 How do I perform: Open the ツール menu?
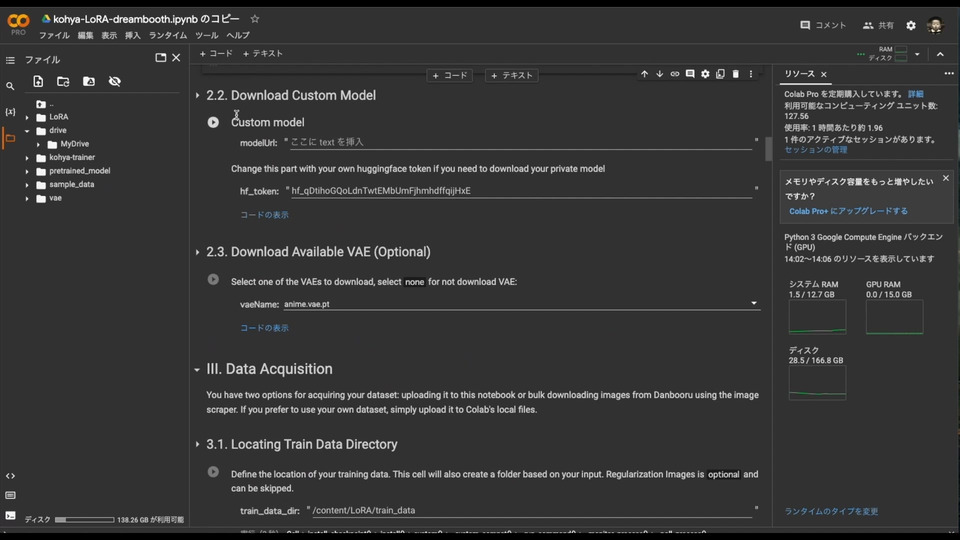206,35
